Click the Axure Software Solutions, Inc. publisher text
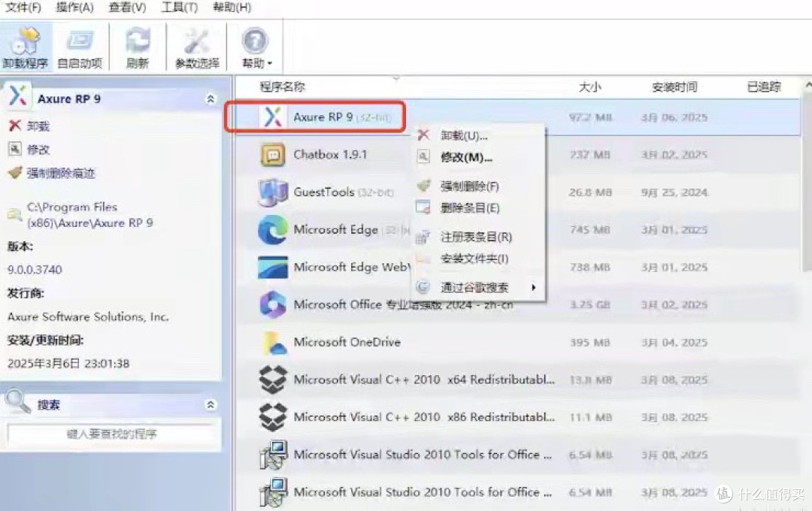Image resolution: width=812 pixels, height=511 pixels. (x=88, y=317)
